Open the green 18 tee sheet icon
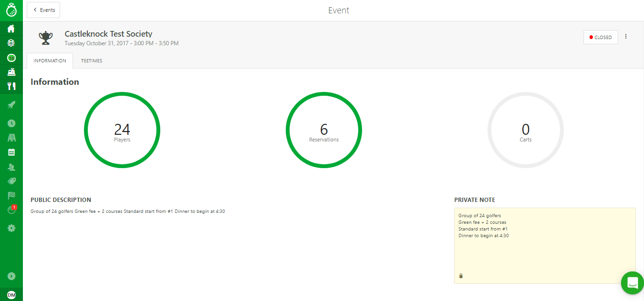Image resolution: width=644 pixels, height=301 pixels. [11, 58]
